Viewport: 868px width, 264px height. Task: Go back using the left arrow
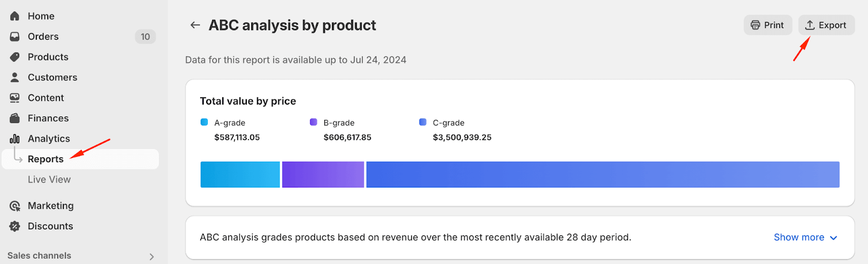coord(195,25)
